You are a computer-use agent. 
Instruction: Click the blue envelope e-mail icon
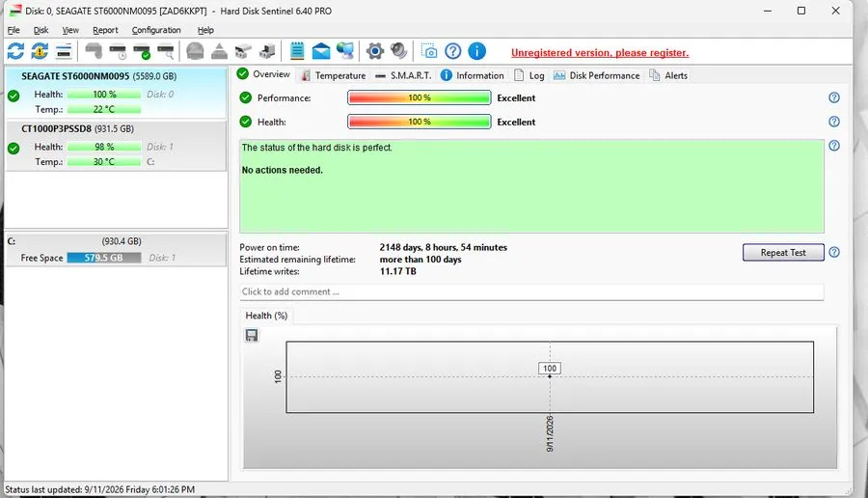(x=321, y=51)
